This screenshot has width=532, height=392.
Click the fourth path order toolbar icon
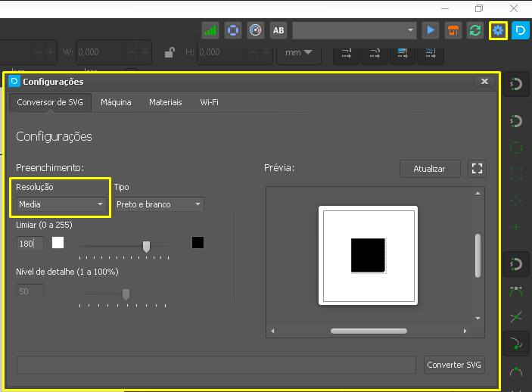click(430, 53)
